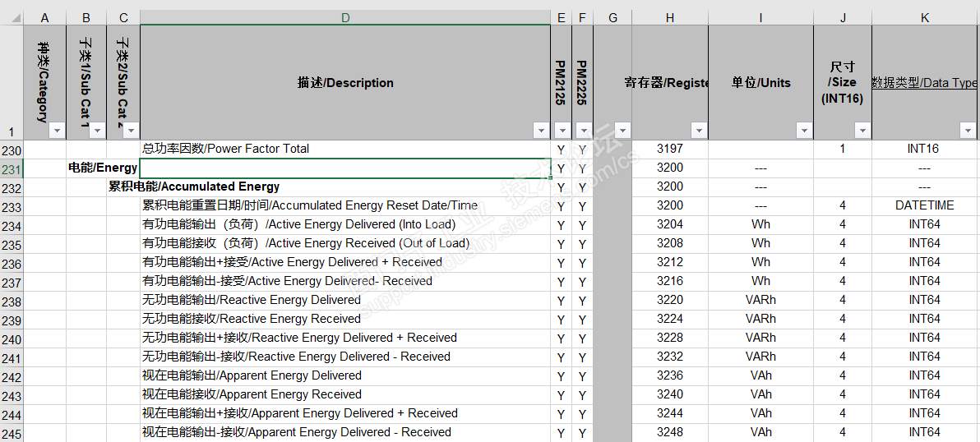Screen dimensions: 980x442
Task: Select register value 3236
Action: (670, 375)
